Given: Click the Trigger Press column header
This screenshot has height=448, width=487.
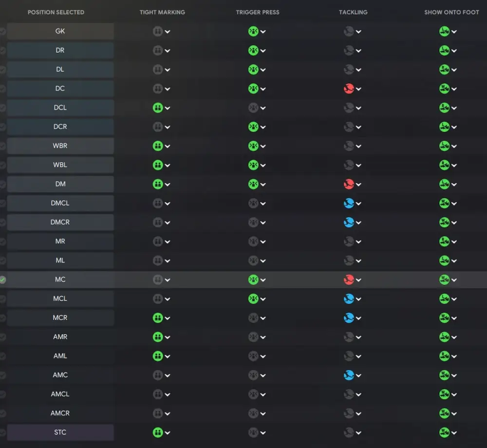Looking at the screenshot, I should (x=258, y=13).
